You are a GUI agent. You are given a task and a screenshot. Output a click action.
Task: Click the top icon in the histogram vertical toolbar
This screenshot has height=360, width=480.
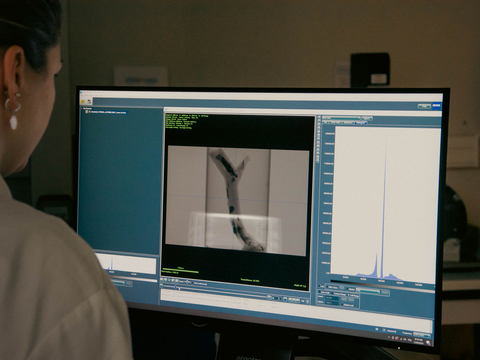click(x=319, y=117)
